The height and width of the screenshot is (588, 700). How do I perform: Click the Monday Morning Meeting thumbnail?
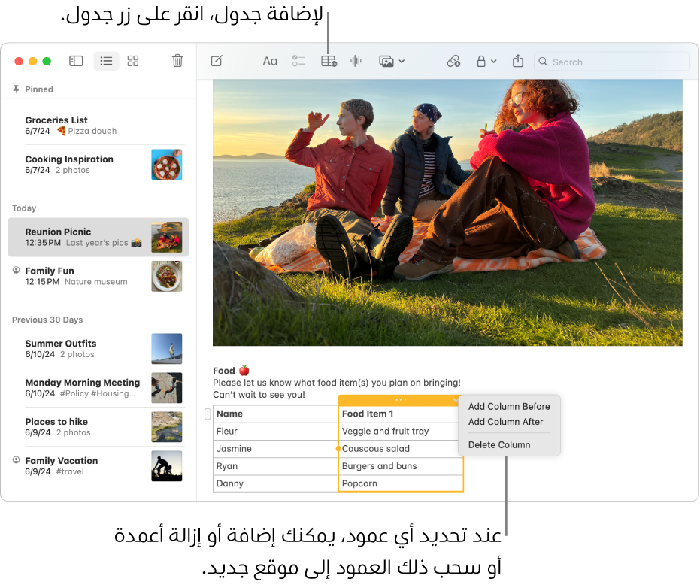[x=166, y=388]
